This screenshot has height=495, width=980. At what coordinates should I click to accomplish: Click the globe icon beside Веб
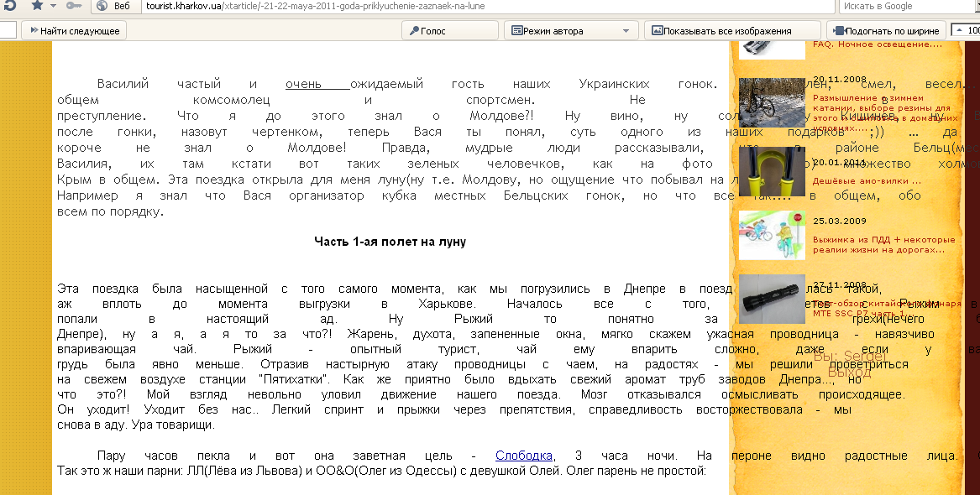[101, 6]
